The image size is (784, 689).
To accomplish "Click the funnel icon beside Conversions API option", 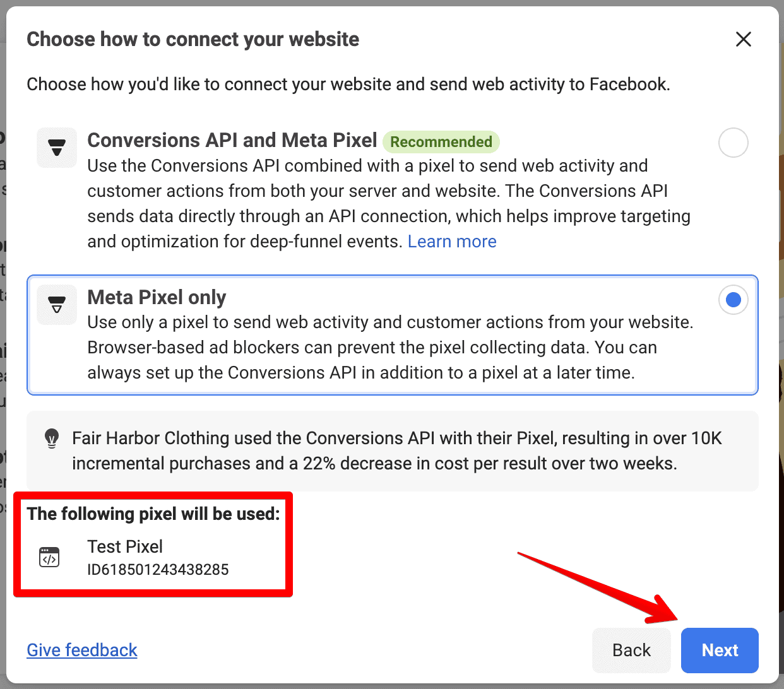I will pos(56,147).
